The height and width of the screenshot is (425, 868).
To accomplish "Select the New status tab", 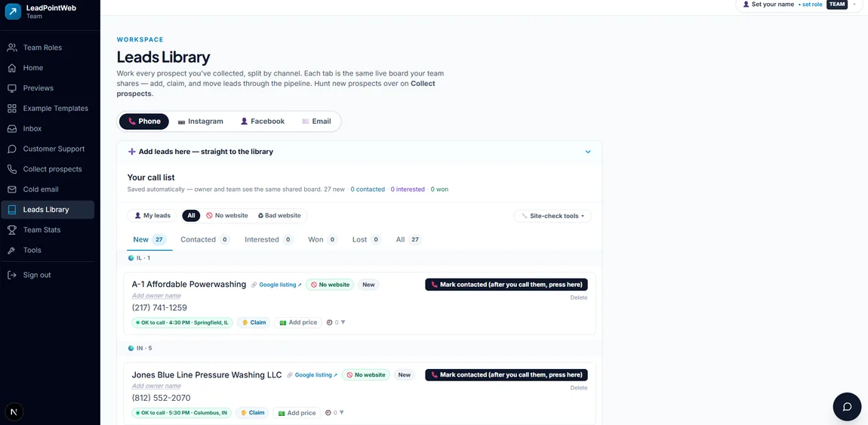I will click(x=149, y=239).
